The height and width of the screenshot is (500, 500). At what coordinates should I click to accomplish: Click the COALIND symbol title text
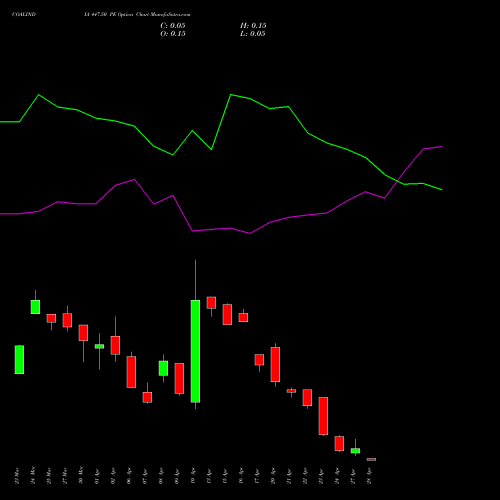24,15
